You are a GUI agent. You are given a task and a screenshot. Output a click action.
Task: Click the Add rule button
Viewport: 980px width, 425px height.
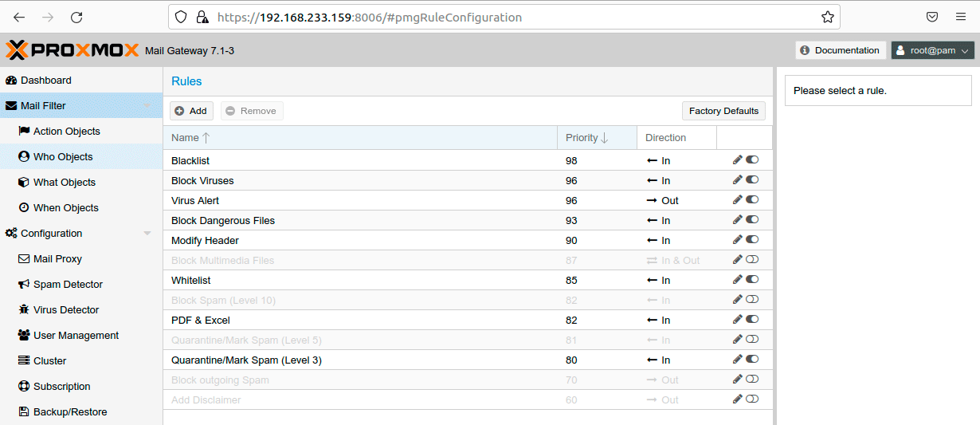191,111
